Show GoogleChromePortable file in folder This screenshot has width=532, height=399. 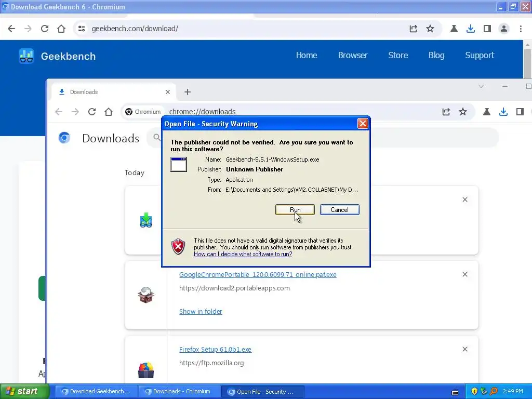click(201, 312)
